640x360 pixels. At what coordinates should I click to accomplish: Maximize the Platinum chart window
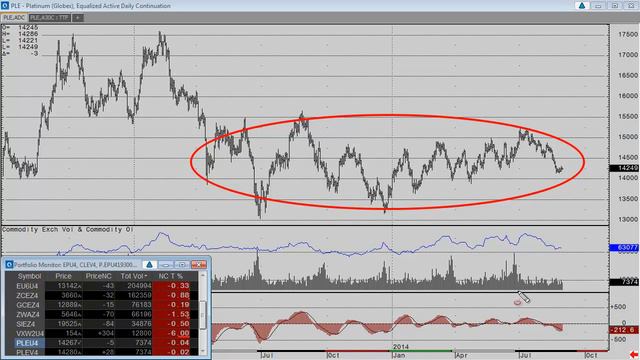click(615, 6)
